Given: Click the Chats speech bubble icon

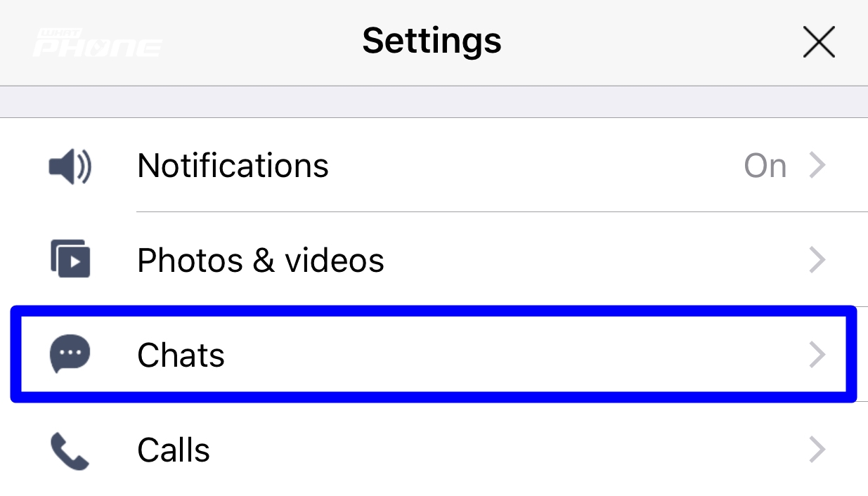Looking at the screenshot, I should [70, 353].
